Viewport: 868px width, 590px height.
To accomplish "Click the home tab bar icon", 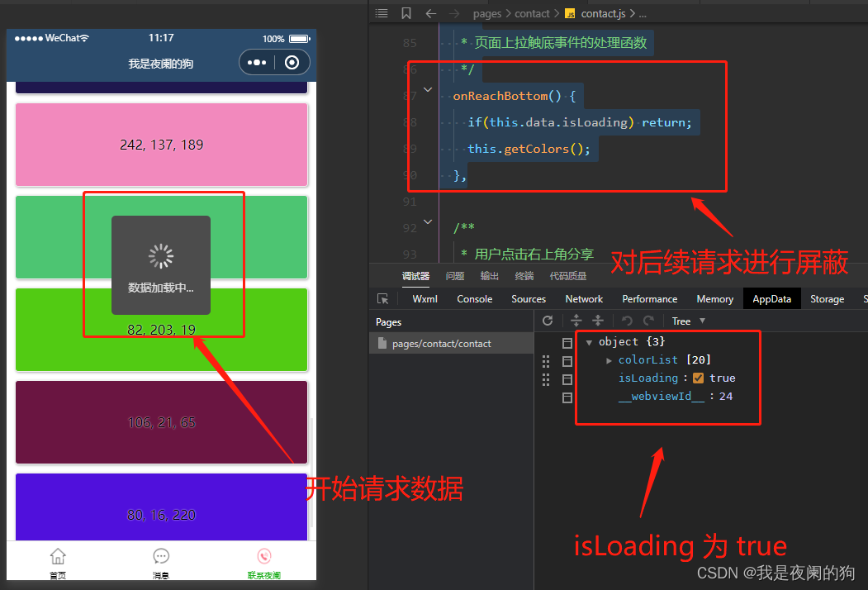I will tap(58, 556).
